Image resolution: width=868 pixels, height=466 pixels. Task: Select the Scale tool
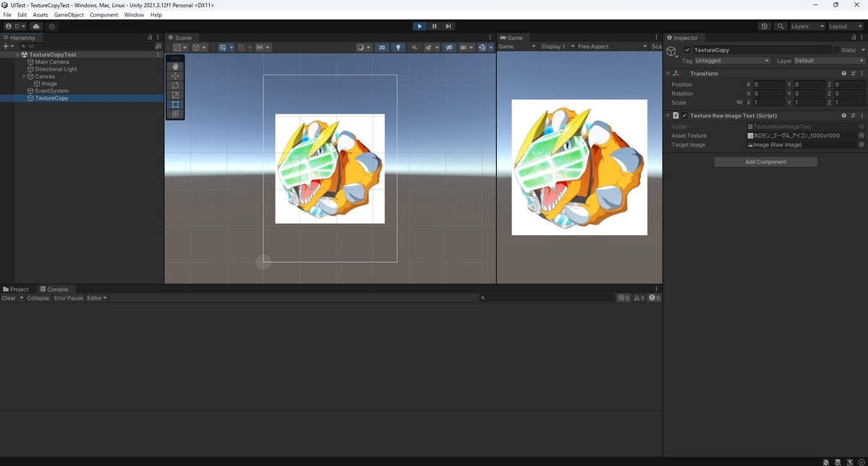(174, 95)
